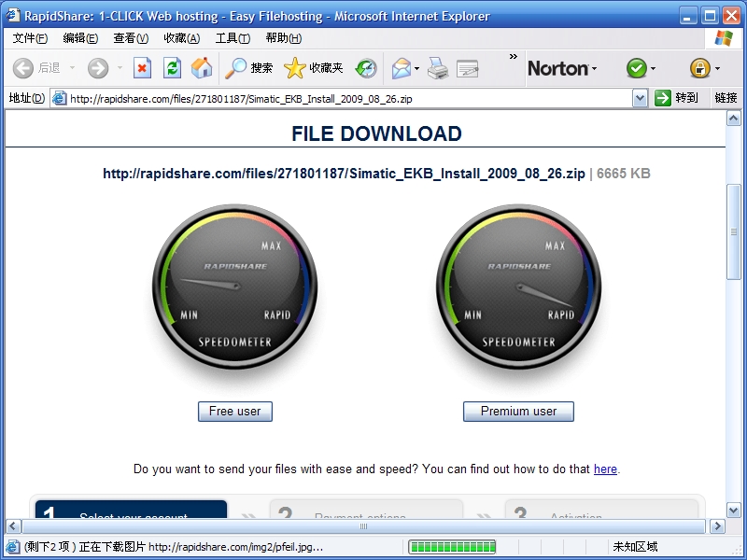Stop page loading with the red X icon
Screen dimensions: 747x560
[142, 68]
